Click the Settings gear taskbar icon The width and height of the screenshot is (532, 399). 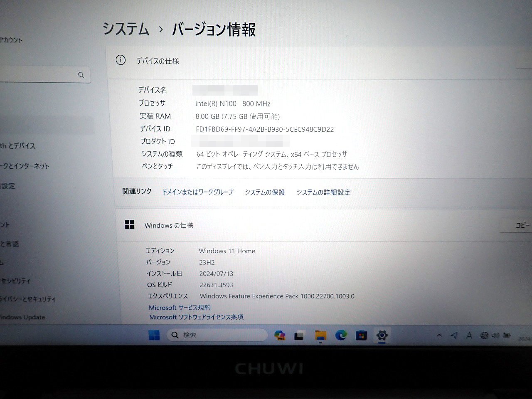[x=382, y=335]
